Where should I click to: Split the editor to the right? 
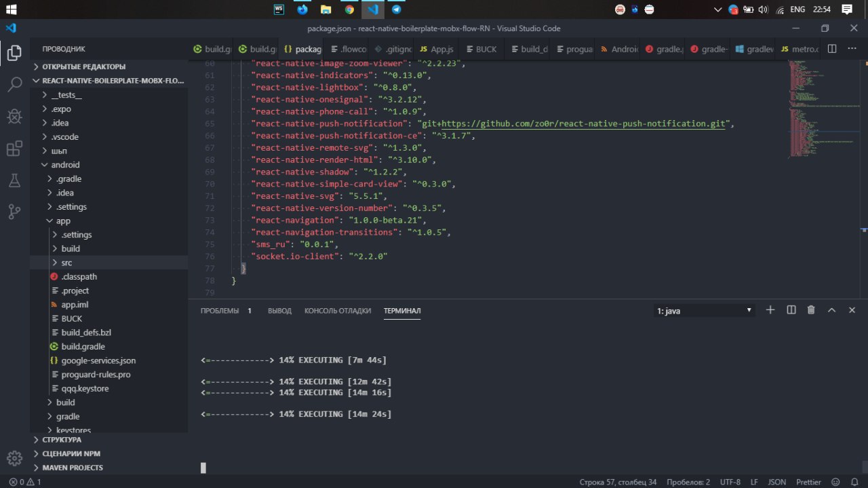pyautogui.click(x=832, y=49)
